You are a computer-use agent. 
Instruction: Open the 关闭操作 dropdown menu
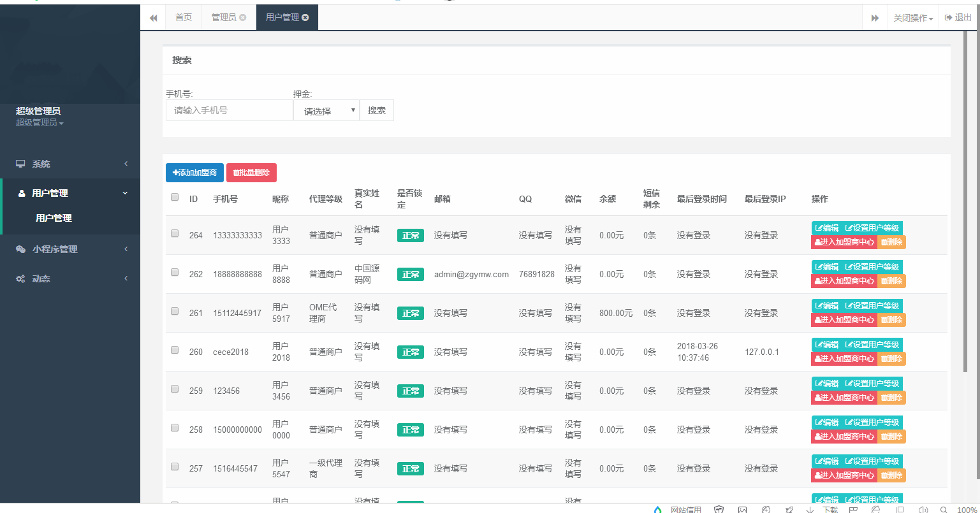pyautogui.click(x=912, y=18)
